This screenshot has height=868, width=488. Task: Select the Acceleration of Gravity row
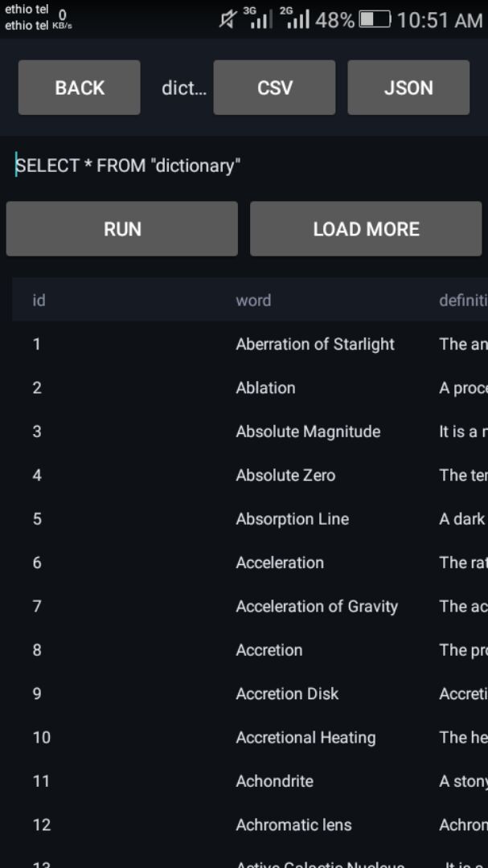point(250,607)
